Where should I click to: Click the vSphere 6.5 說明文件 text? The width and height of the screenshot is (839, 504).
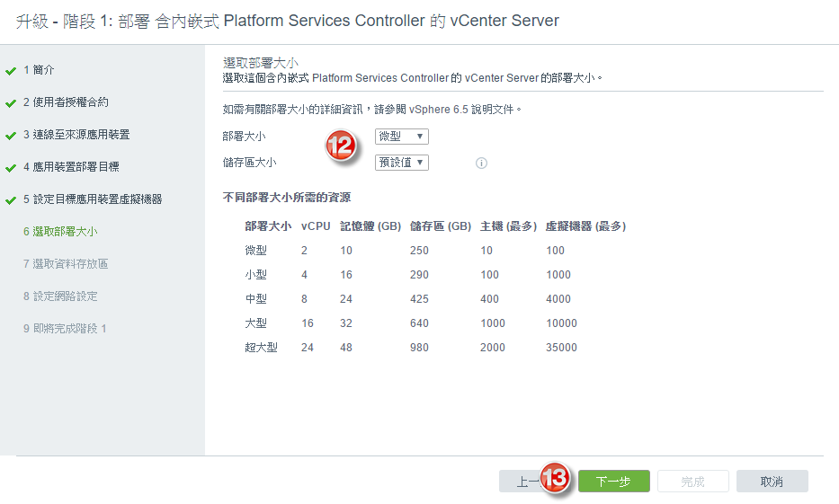tap(461, 110)
